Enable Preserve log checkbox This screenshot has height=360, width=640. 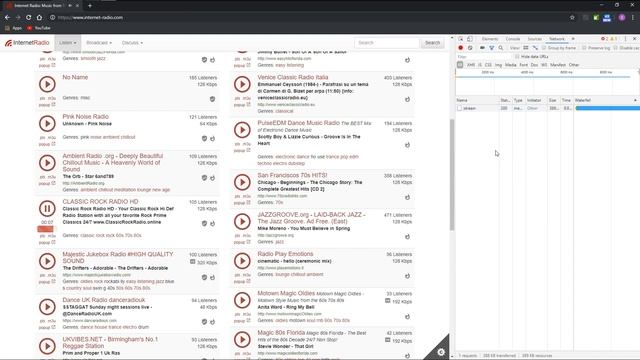click(584, 48)
